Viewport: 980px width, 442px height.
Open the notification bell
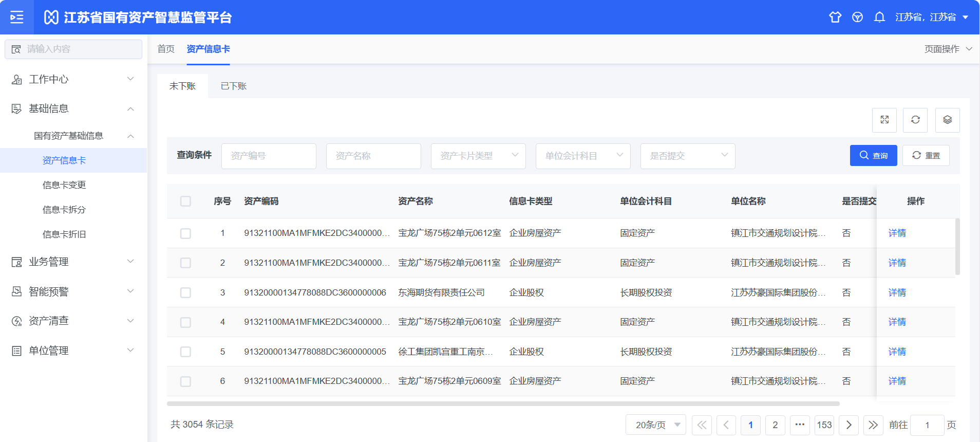879,17
